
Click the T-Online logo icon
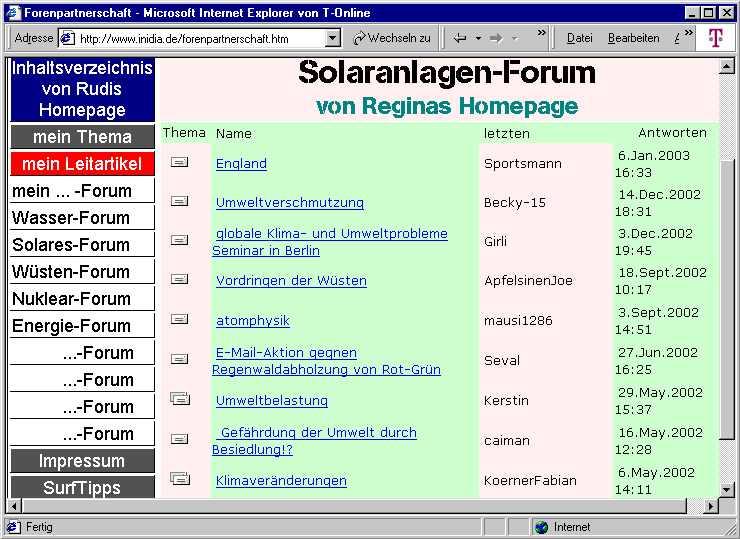(715, 38)
